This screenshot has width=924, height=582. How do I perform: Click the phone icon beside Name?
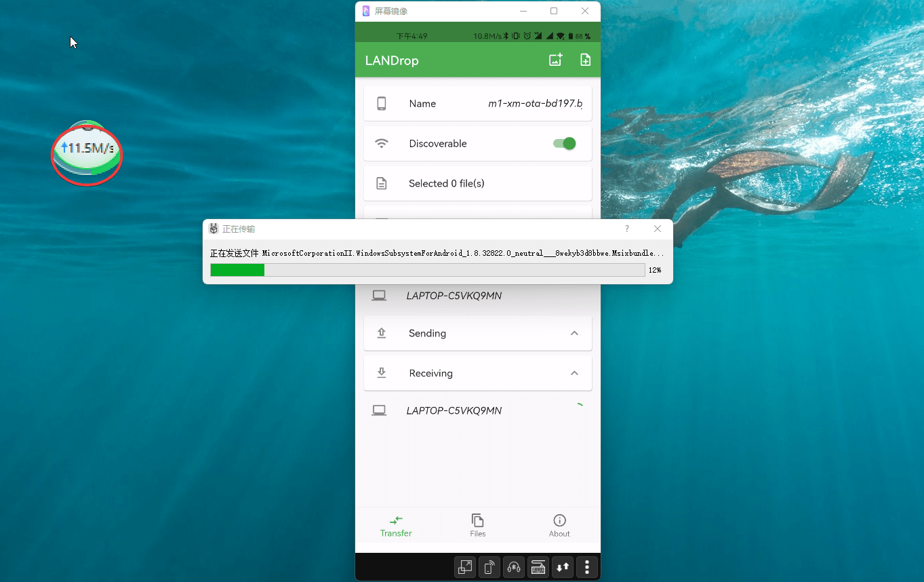coord(382,103)
